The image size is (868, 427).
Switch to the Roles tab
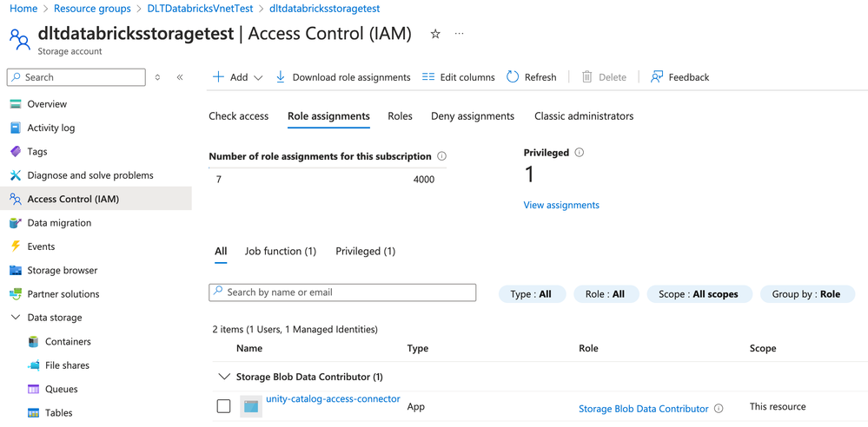tap(401, 116)
